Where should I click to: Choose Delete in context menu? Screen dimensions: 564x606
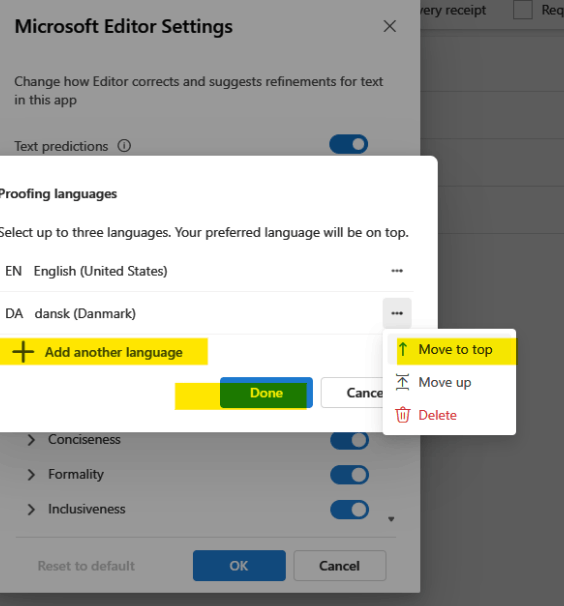(x=449, y=415)
